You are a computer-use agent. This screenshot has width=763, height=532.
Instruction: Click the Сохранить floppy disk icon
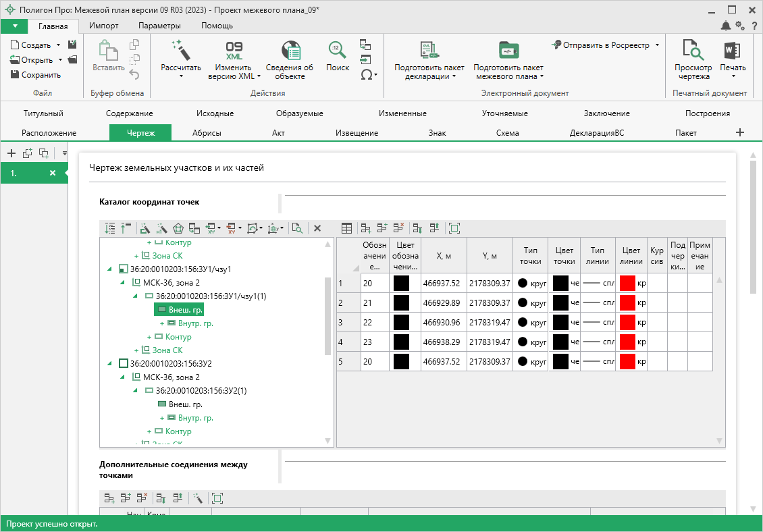(x=15, y=75)
